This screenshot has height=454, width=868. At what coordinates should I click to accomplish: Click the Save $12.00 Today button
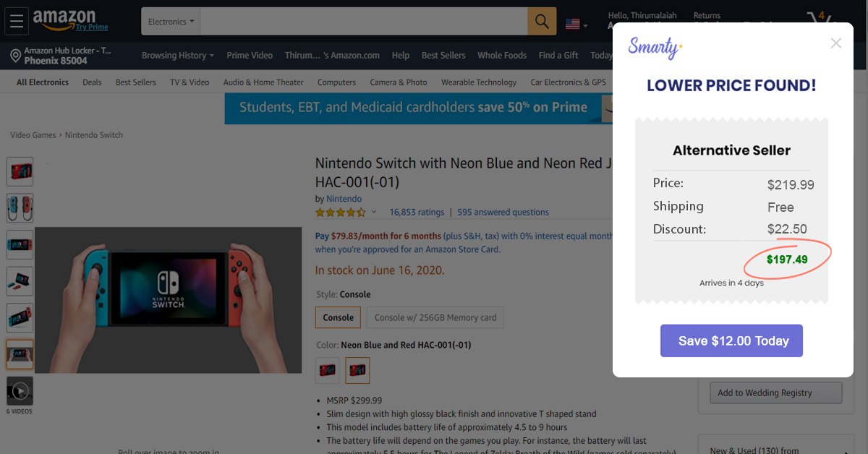731,340
